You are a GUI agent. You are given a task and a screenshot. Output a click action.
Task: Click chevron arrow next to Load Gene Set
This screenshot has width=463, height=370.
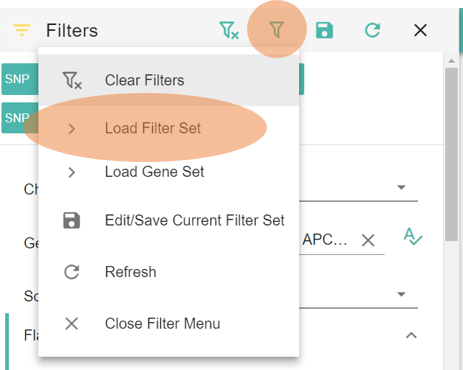click(x=72, y=172)
